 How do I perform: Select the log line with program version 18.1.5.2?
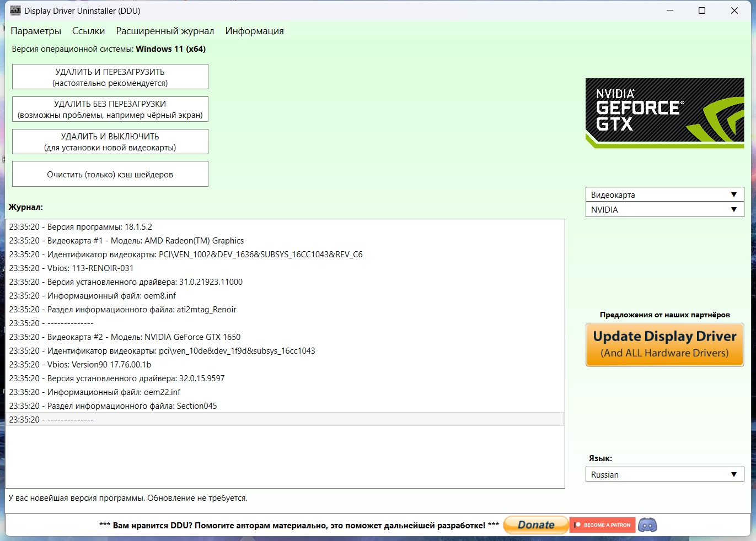tap(285, 227)
